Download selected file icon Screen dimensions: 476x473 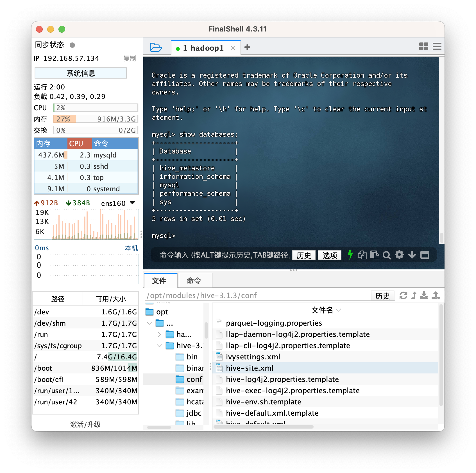pos(424,295)
